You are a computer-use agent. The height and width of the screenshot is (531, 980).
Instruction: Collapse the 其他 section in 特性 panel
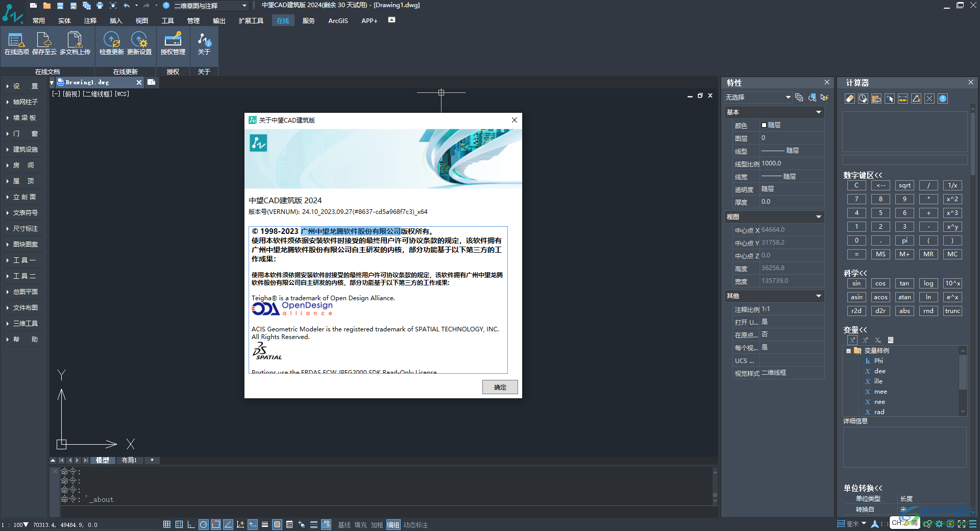819,296
